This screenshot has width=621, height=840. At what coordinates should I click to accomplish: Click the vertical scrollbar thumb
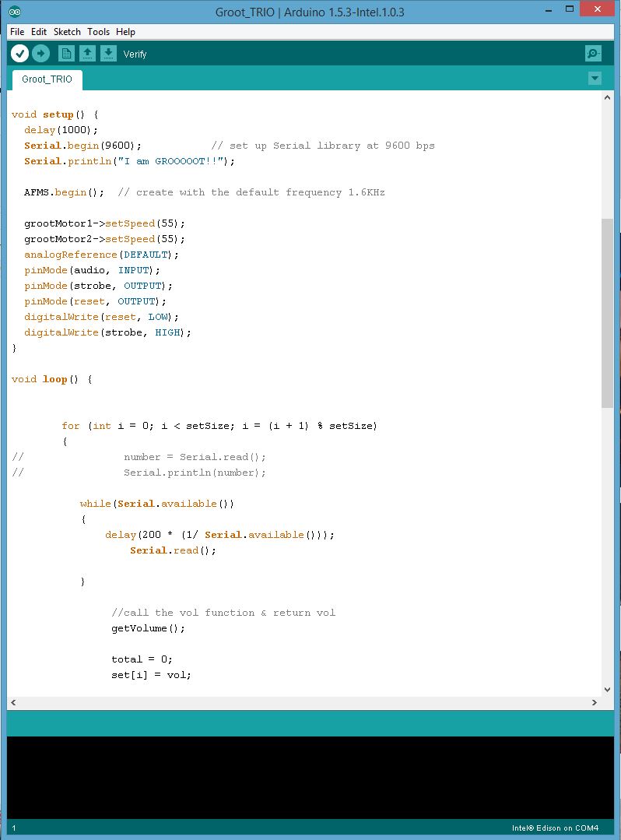[607, 314]
